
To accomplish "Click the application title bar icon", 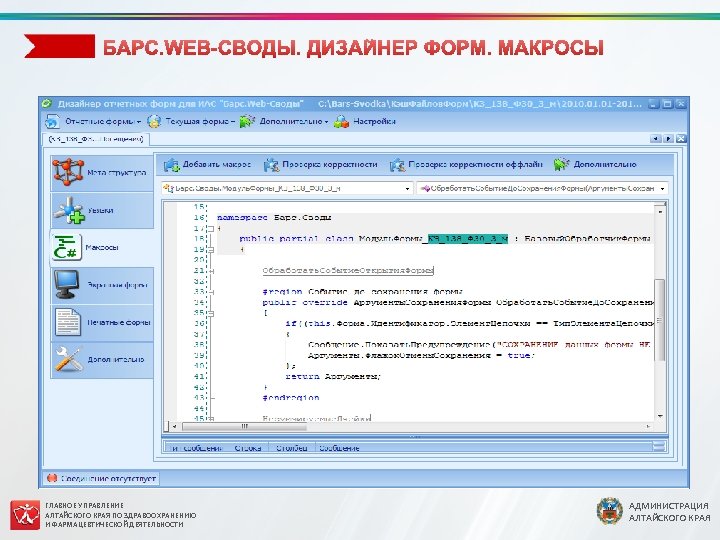I will coord(47,104).
